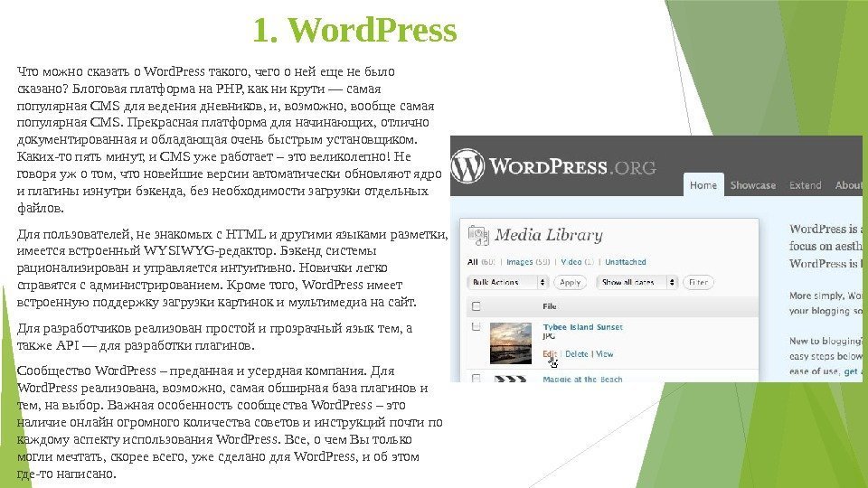Open the Maggie at the Beach link
This screenshot has height=488, width=868.
(x=582, y=379)
